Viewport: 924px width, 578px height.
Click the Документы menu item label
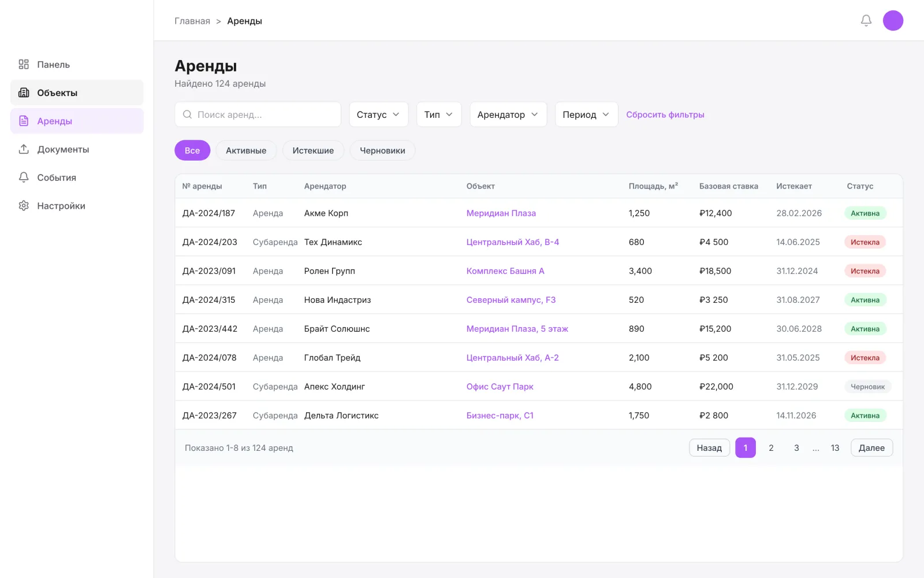tap(63, 149)
